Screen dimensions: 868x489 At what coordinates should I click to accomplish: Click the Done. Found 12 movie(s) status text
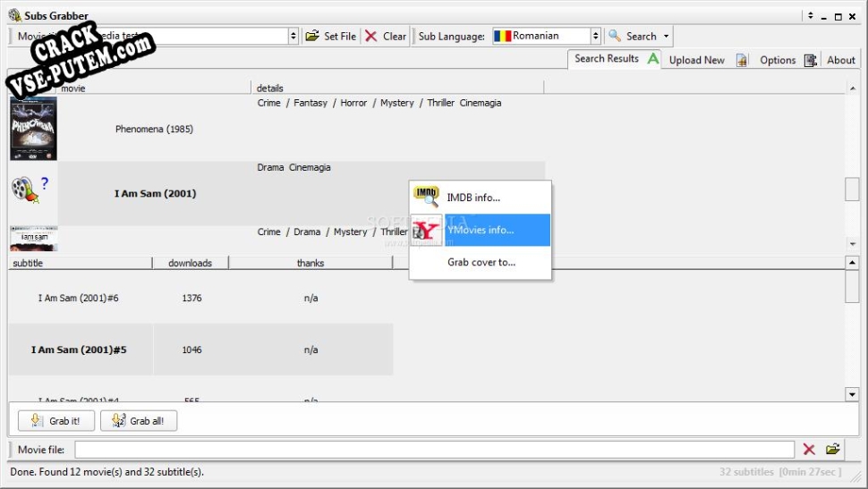tap(106, 472)
